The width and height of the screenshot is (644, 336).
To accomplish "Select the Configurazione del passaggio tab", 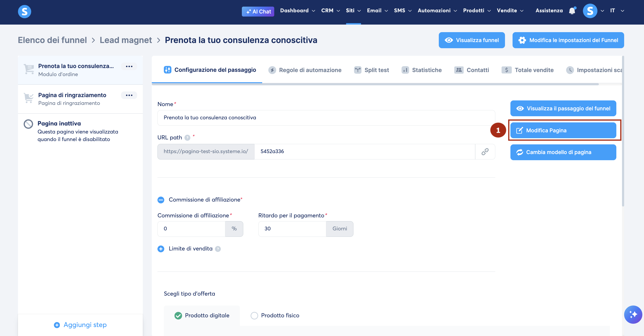I will [x=210, y=70].
